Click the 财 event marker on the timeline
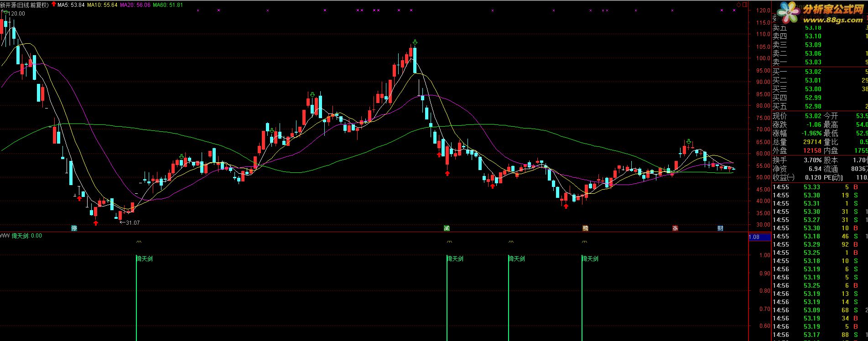The width and height of the screenshot is (868, 341). click(720, 228)
